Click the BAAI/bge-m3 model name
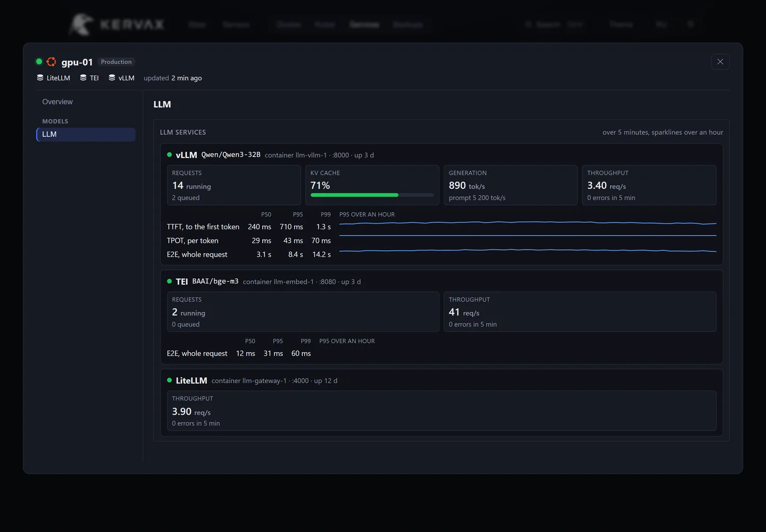The image size is (766, 532). point(215,281)
